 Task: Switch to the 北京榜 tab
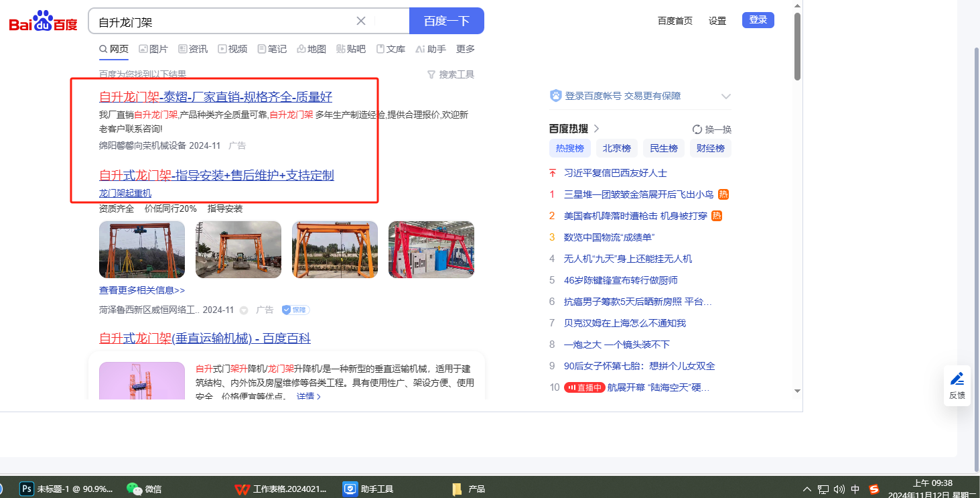(x=617, y=148)
